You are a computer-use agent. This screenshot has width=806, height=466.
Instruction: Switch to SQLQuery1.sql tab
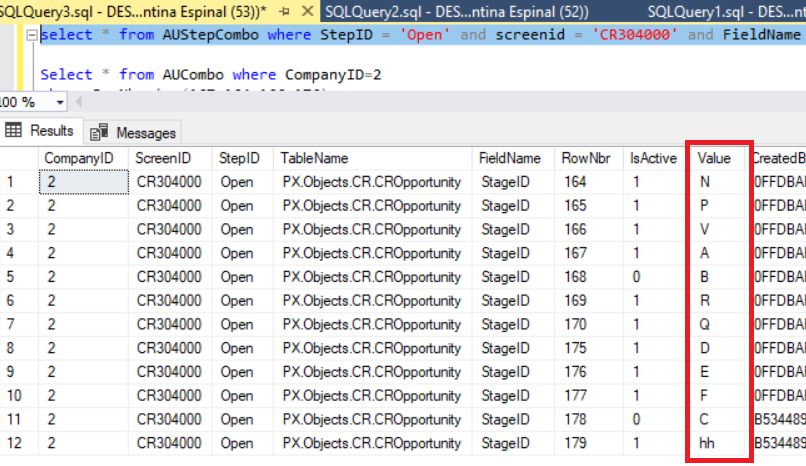pyautogui.click(x=725, y=11)
